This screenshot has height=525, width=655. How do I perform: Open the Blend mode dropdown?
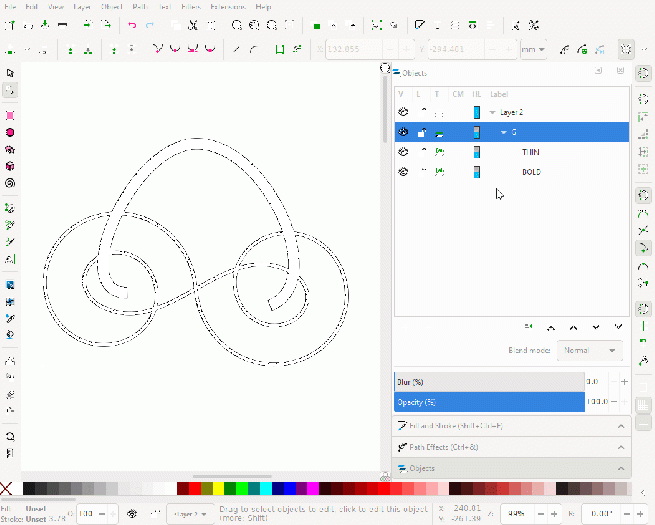click(x=589, y=351)
